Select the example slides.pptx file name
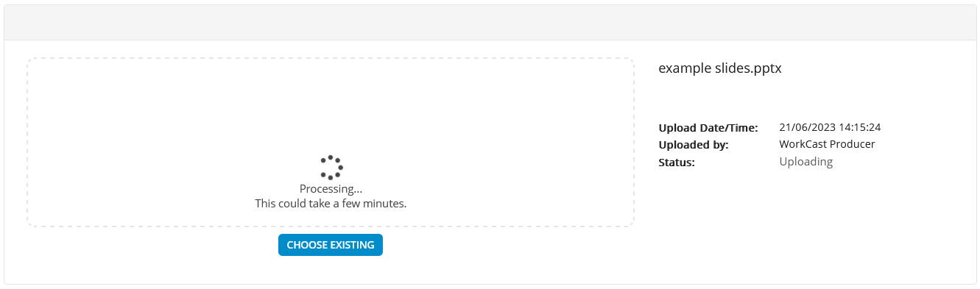This screenshot has height=289, width=980. tap(719, 68)
